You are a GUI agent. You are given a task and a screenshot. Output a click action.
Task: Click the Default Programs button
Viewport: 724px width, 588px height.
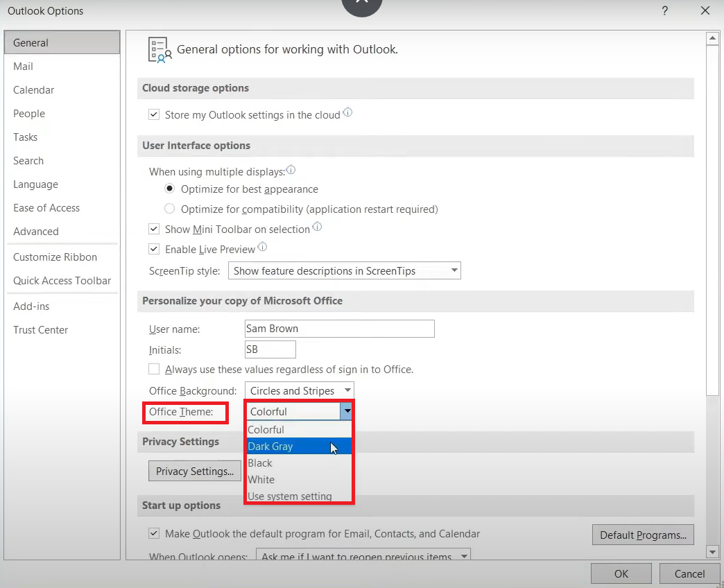click(x=643, y=535)
